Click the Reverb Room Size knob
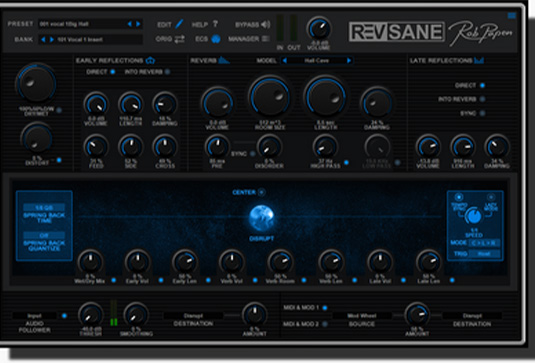 point(270,97)
